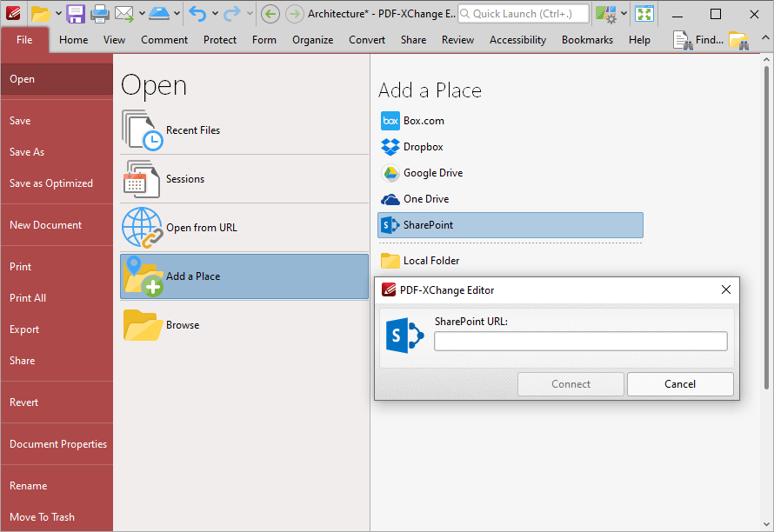Switch to the Home tab
The height and width of the screenshot is (532, 774).
pos(74,40)
